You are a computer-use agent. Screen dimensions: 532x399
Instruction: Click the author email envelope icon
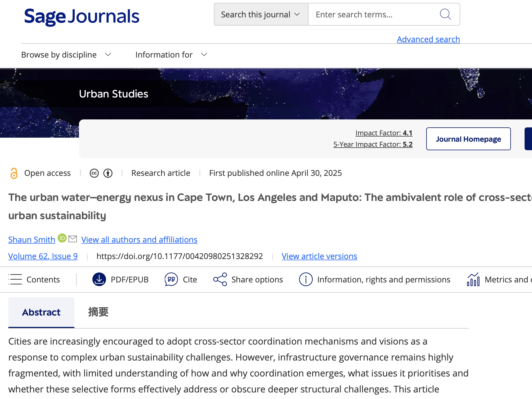(x=73, y=239)
